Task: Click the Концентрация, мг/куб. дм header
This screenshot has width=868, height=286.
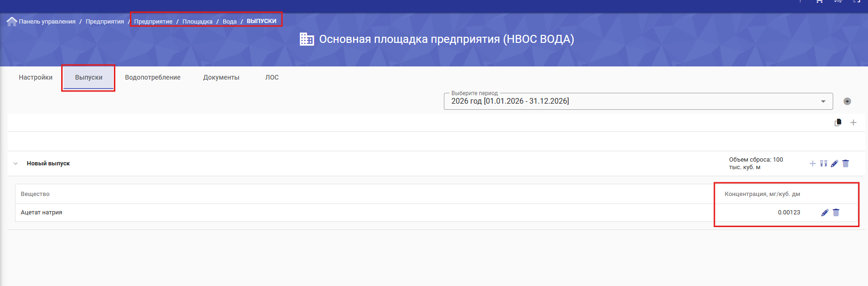Action: coord(762,194)
